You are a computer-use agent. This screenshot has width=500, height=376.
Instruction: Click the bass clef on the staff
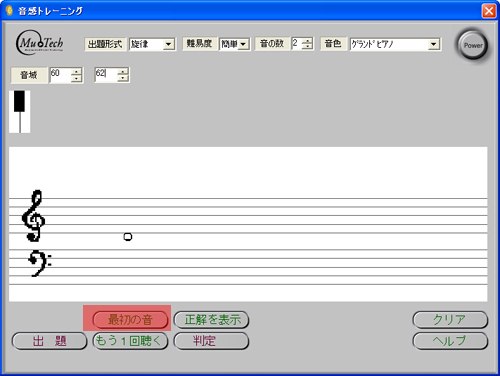39,263
